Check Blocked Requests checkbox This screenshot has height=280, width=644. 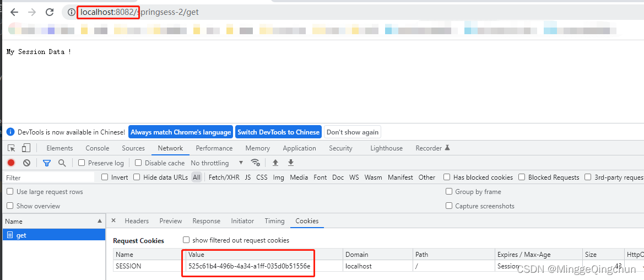coord(522,177)
